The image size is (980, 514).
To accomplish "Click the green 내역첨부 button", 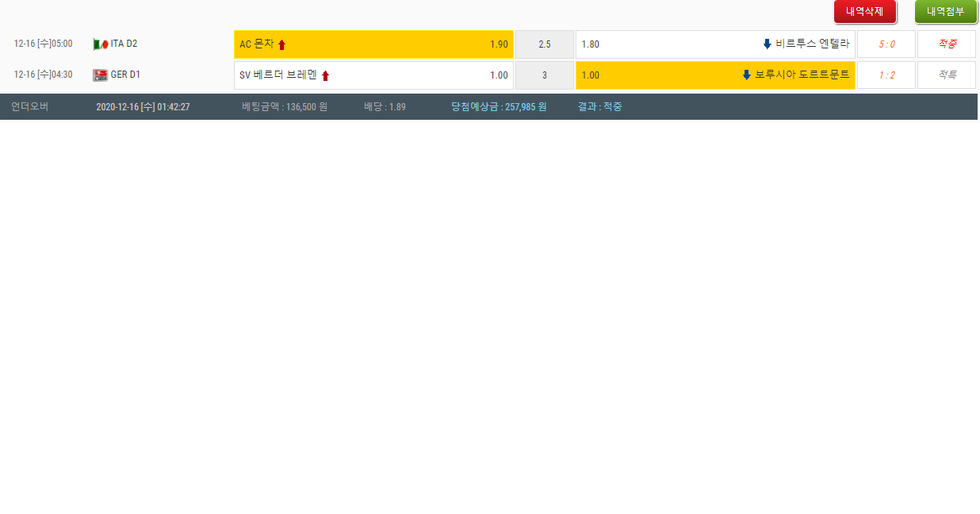I will coord(945,12).
